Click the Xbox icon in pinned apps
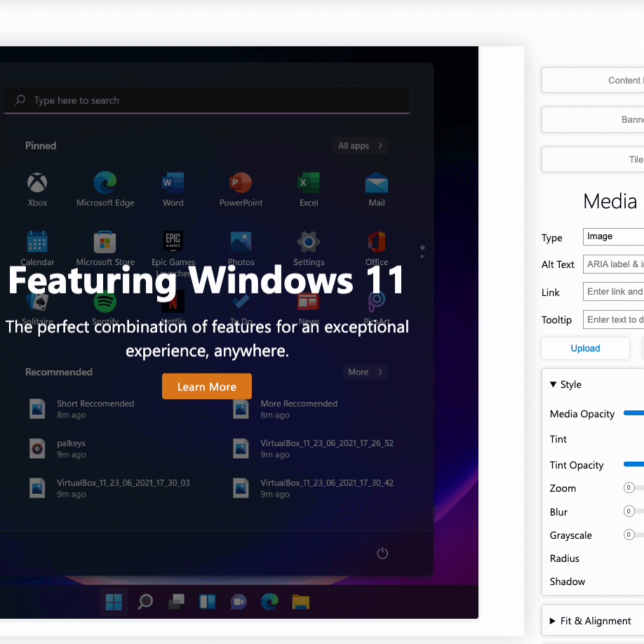This screenshot has height=644, width=644. (37, 184)
